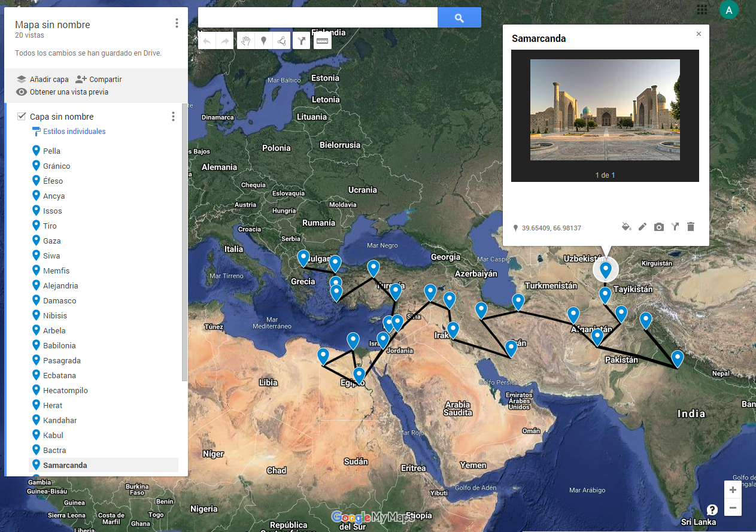
Task: Delete Samarcanda using the trash icon
Action: point(691,227)
